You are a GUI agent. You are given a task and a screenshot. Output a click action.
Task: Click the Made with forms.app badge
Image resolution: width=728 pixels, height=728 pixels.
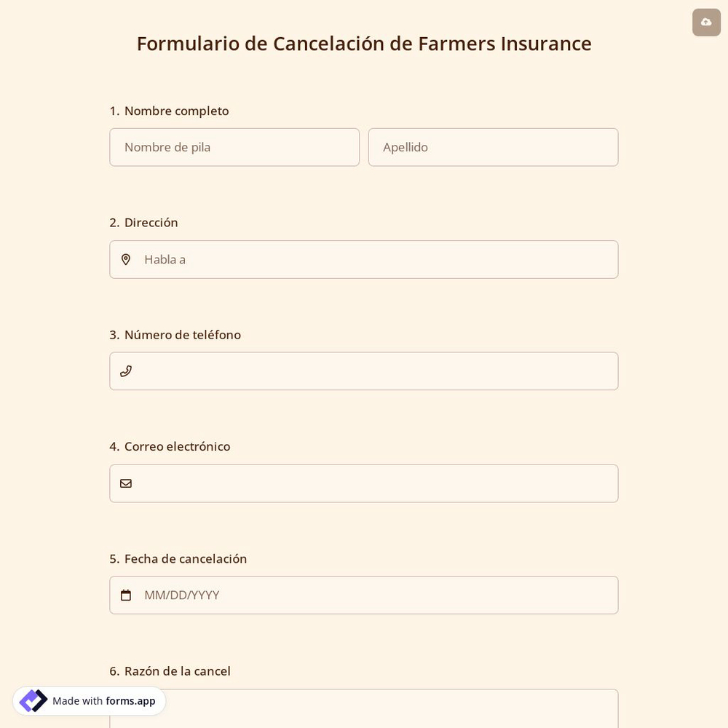click(89, 701)
